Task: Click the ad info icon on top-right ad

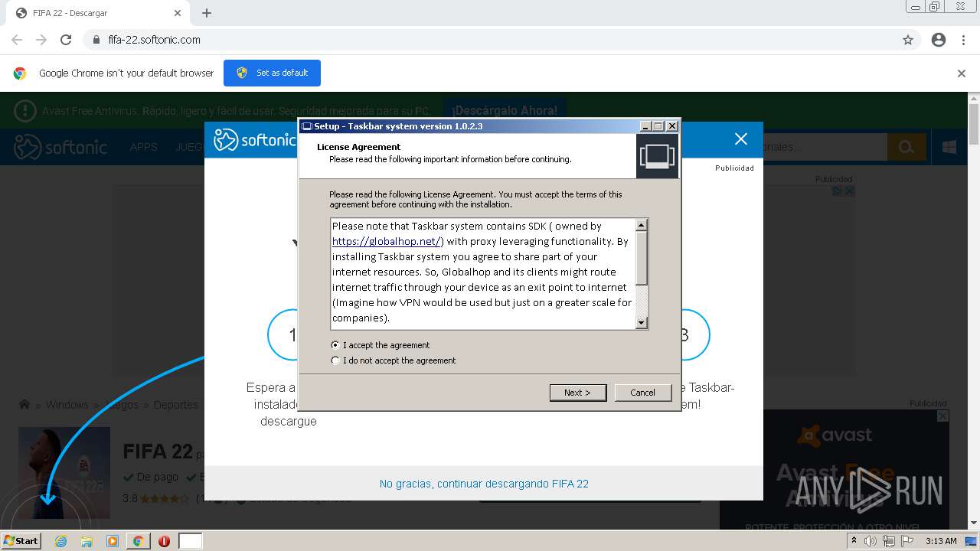Action: pyautogui.click(x=838, y=191)
